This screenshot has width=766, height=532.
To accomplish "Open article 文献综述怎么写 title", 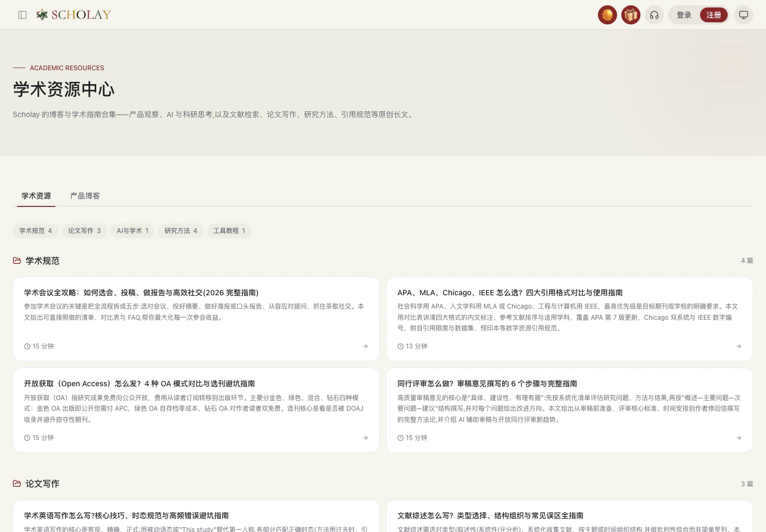I will pyautogui.click(x=490, y=516).
